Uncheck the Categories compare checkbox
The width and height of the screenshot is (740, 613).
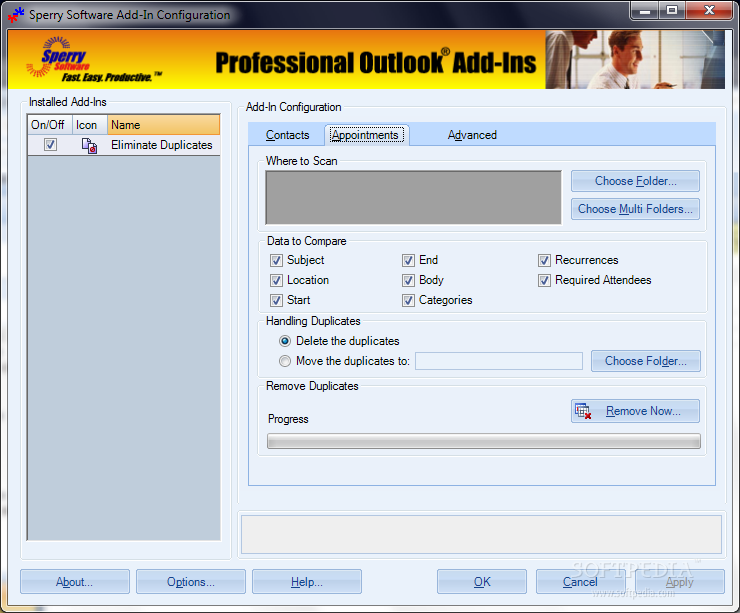408,300
